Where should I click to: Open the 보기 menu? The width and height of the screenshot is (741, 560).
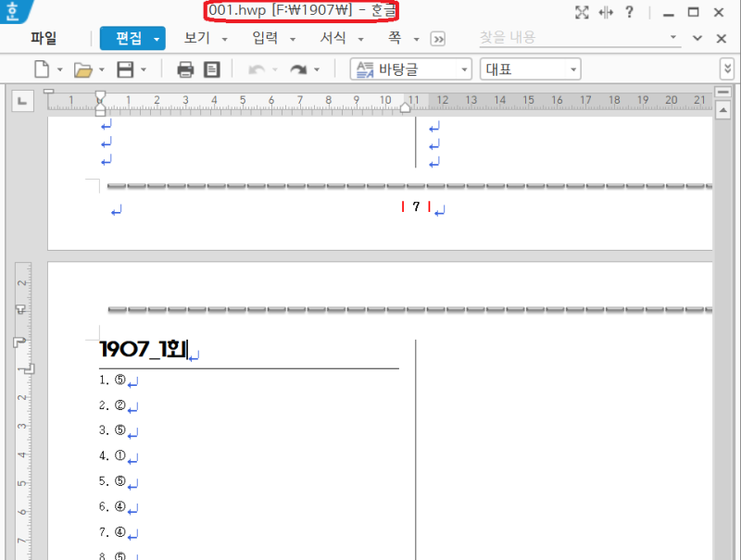tap(197, 38)
